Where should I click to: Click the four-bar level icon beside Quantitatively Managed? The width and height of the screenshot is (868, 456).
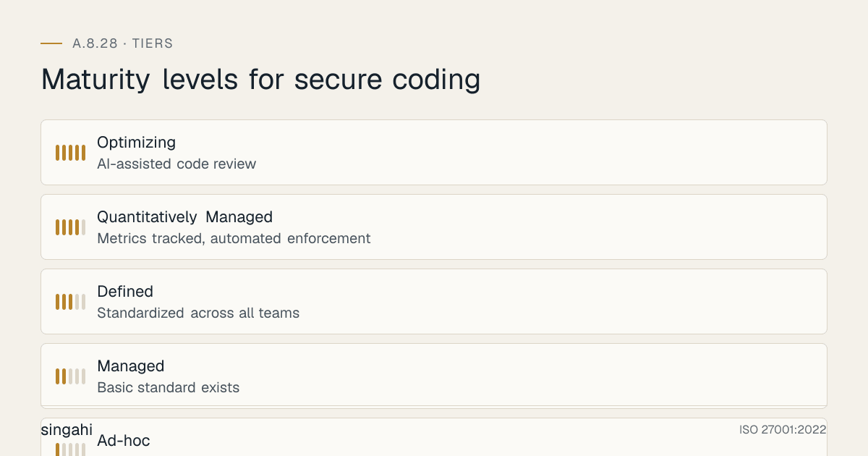(70, 227)
